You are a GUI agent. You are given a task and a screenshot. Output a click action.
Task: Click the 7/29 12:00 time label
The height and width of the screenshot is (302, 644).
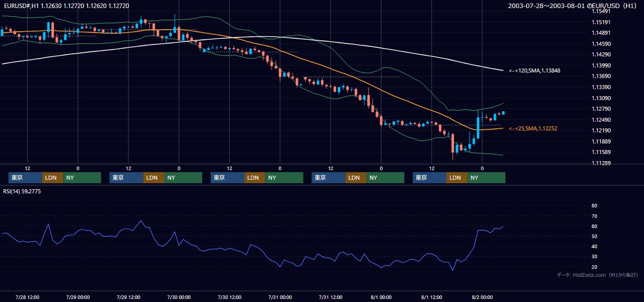point(128,297)
